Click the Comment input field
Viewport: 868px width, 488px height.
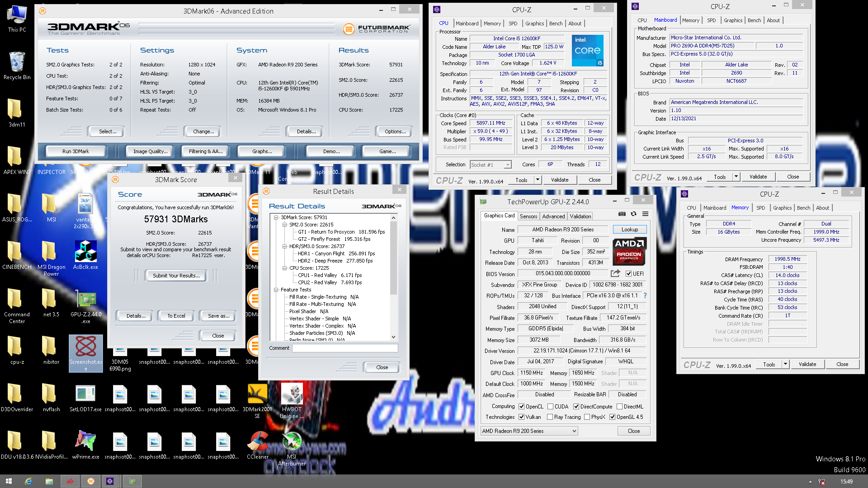click(x=345, y=348)
